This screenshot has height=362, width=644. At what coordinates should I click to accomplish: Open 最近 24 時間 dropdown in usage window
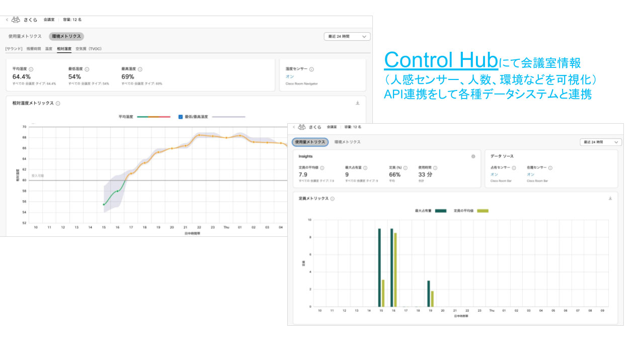(x=601, y=142)
